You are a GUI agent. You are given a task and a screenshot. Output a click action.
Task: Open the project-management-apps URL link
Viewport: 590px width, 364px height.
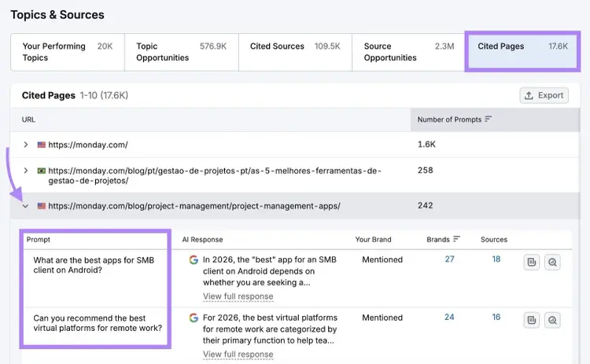[194, 206]
